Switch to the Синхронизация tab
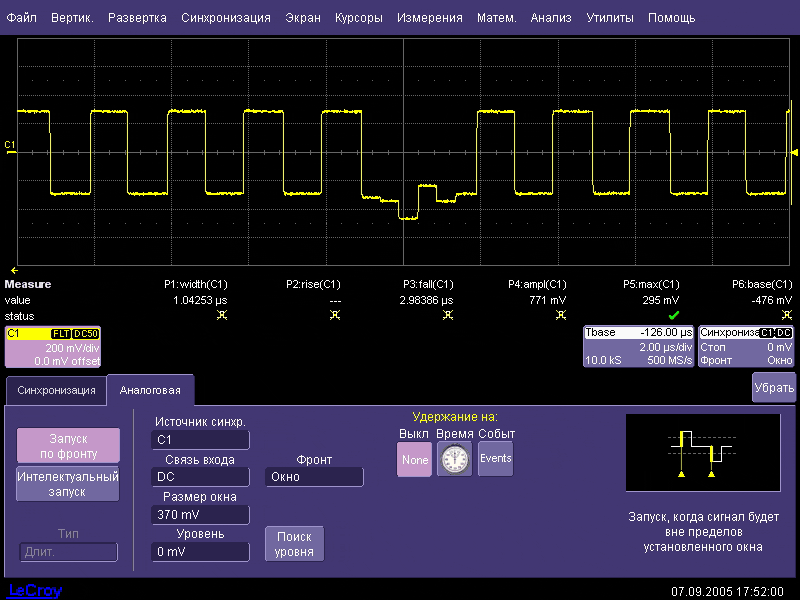 (x=56, y=390)
